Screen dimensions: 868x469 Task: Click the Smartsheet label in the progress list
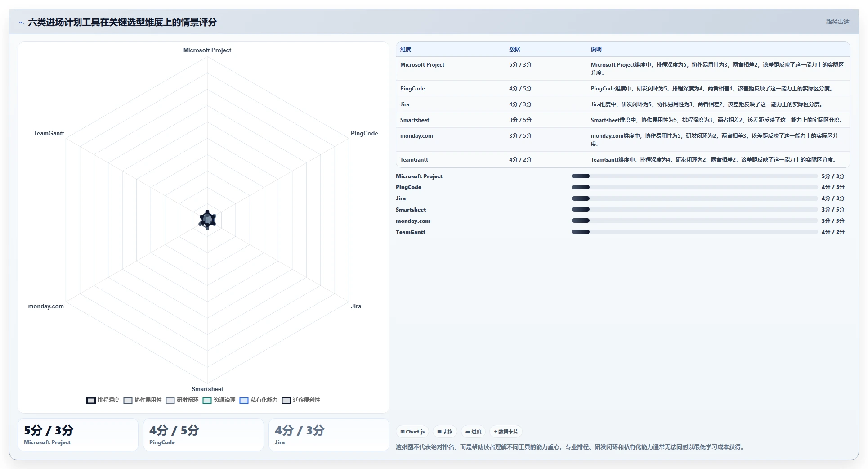tap(411, 210)
